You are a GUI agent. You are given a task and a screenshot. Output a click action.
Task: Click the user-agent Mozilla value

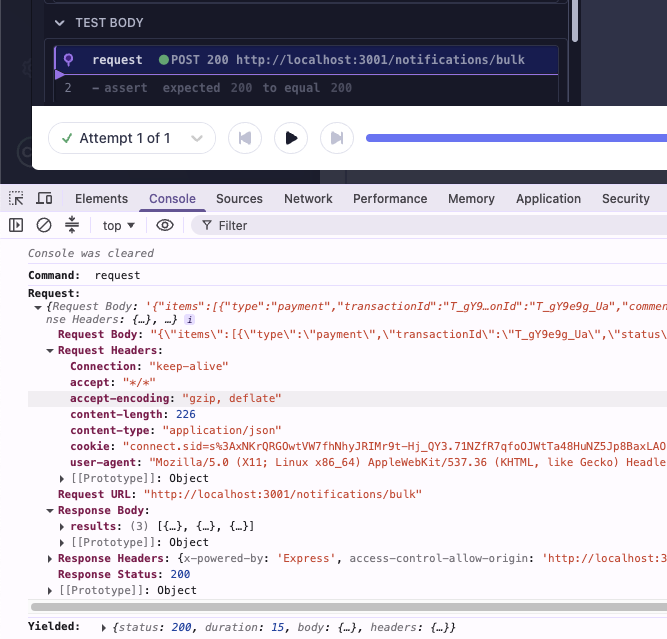[408, 463]
